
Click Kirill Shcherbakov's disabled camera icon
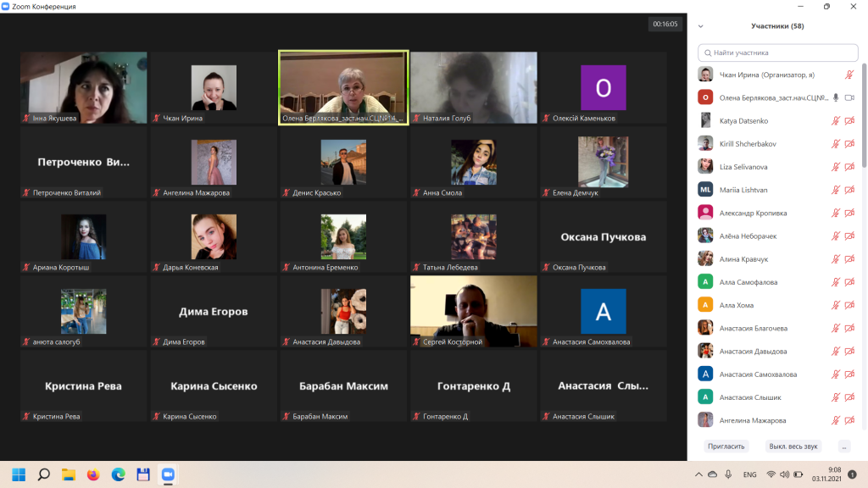click(849, 144)
